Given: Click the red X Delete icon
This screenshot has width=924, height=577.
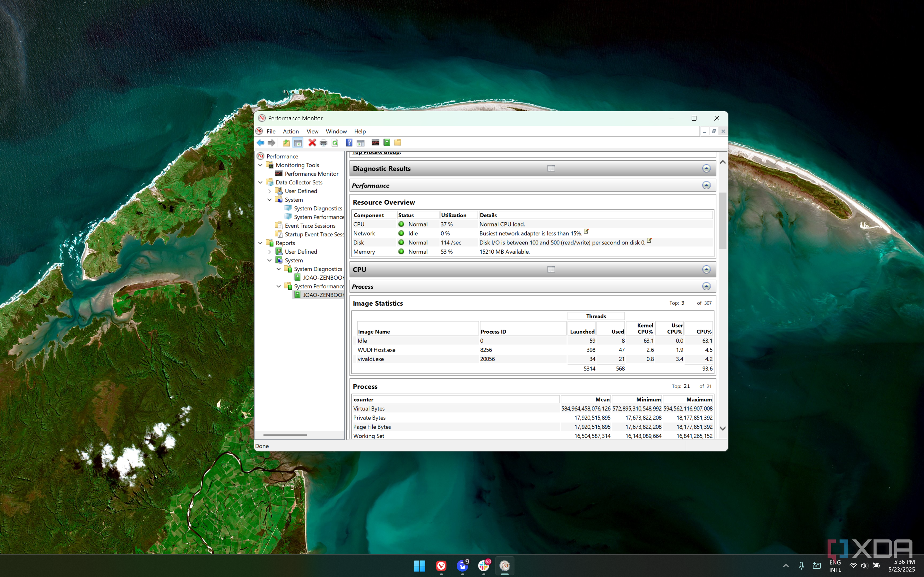Looking at the screenshot, I should [312, 143].
